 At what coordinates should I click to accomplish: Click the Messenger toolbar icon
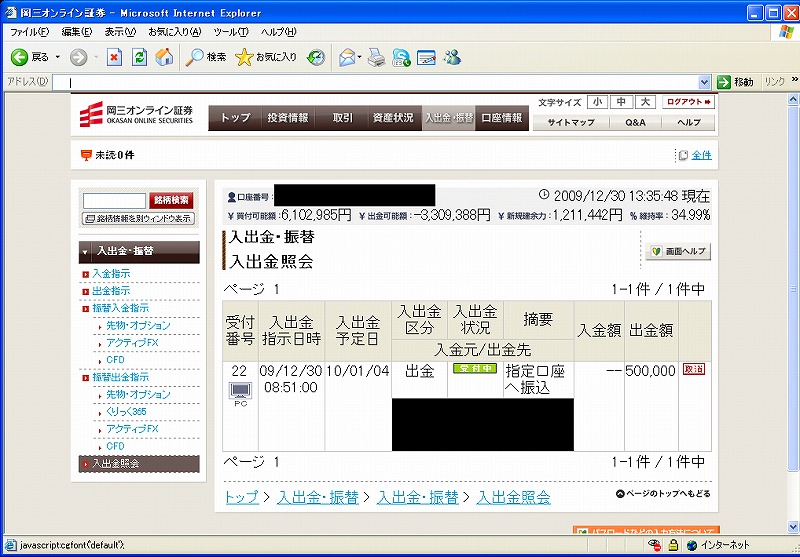coord(452,57)
